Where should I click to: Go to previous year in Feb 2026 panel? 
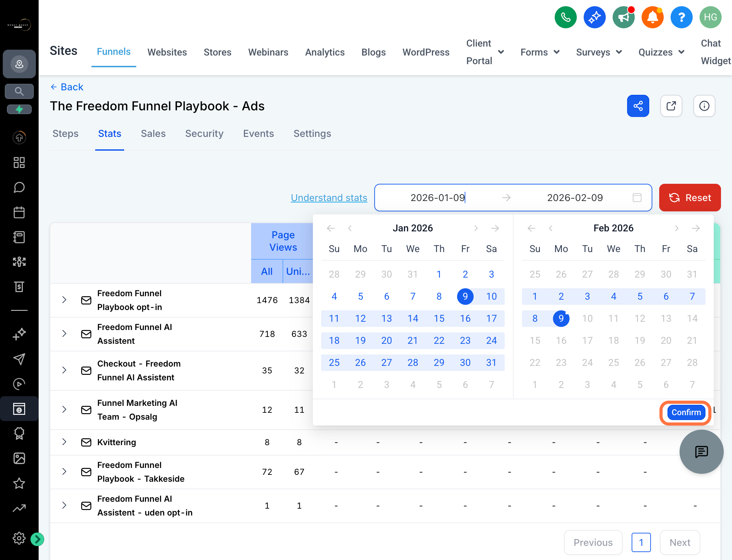click(x=531, y=228)
